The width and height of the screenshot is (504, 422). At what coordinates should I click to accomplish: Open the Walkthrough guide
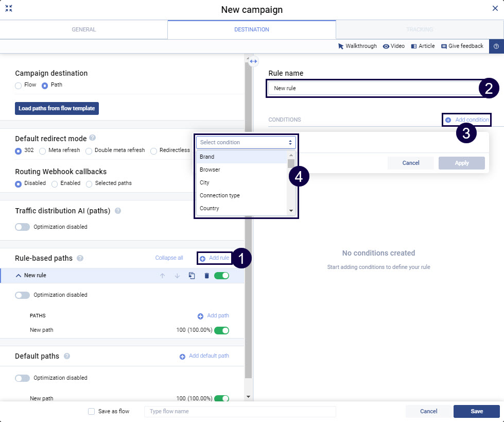[x=357, y=46]
